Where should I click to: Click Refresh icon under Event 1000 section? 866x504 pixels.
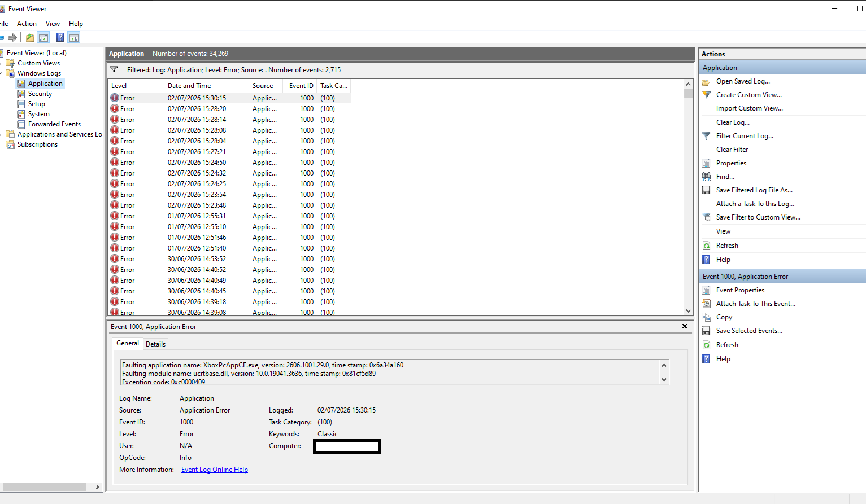[706, 345]
